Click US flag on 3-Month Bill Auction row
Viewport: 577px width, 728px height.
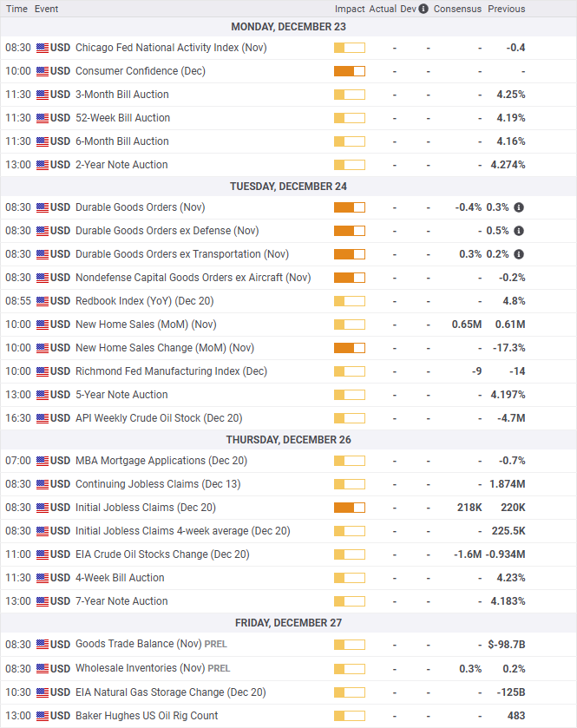[x=43, y=95]
